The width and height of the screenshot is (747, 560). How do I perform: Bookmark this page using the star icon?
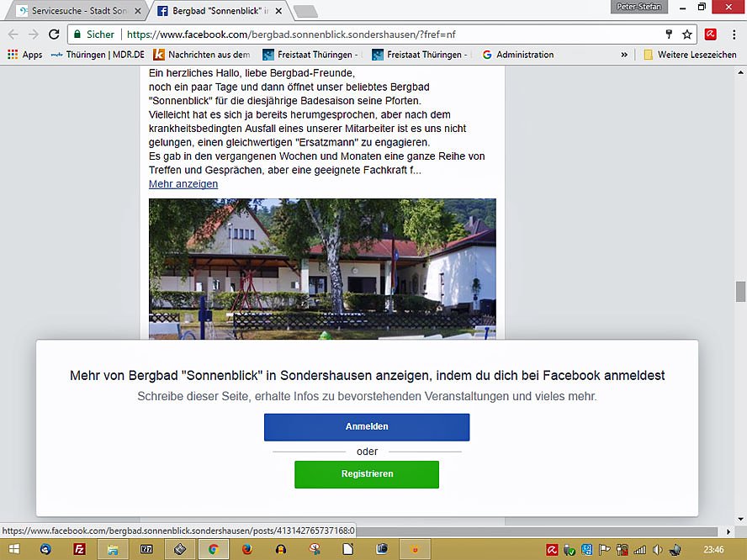[687, 34]
